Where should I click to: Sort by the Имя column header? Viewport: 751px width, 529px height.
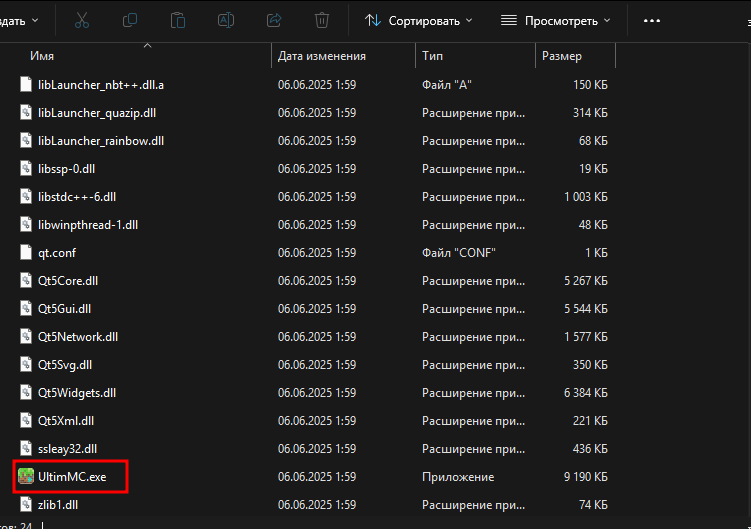coord(42,57)
